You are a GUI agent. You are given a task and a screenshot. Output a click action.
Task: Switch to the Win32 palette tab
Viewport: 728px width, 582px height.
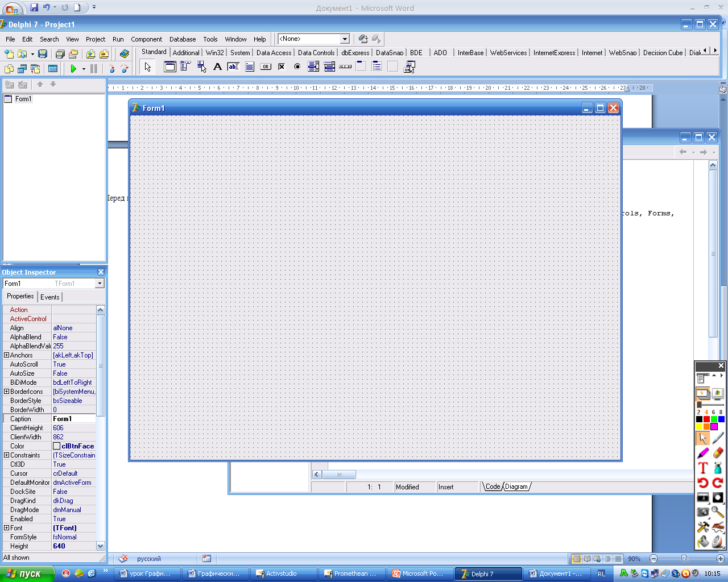(x=214, y=53)
